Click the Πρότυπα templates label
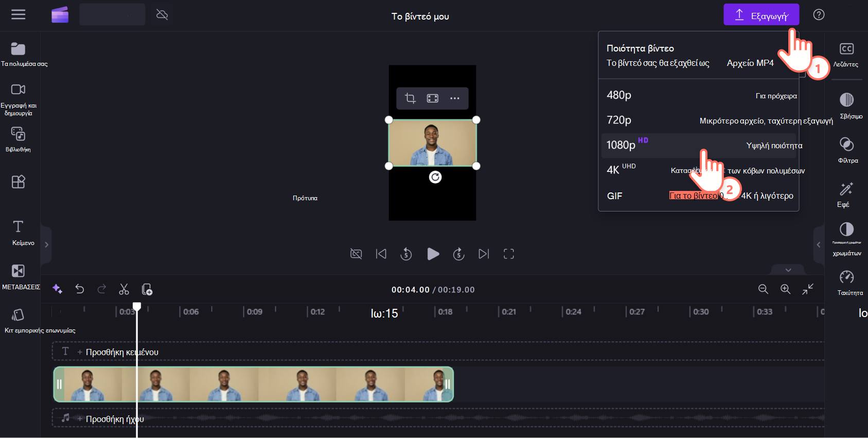 click(305, 198)
